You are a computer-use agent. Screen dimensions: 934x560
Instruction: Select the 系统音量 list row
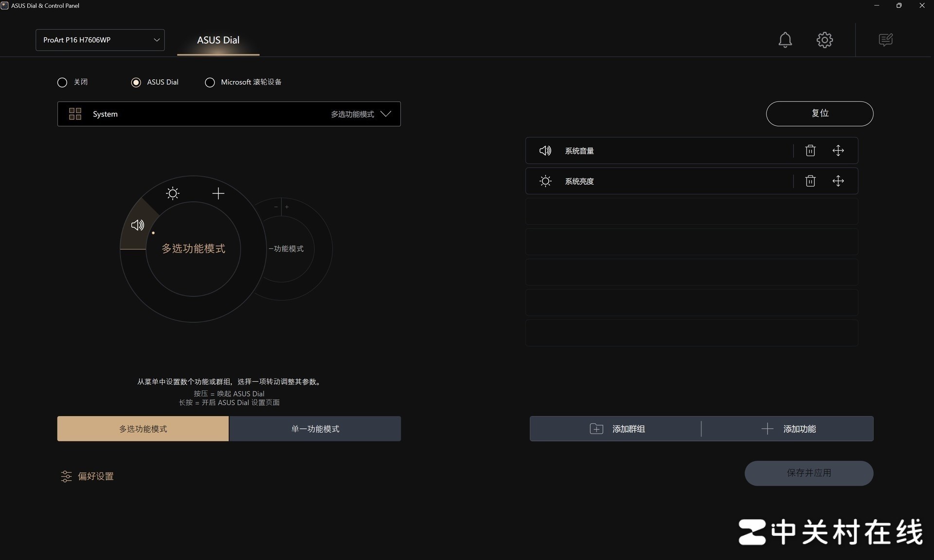pyautogui.click(x=692, y=151)
